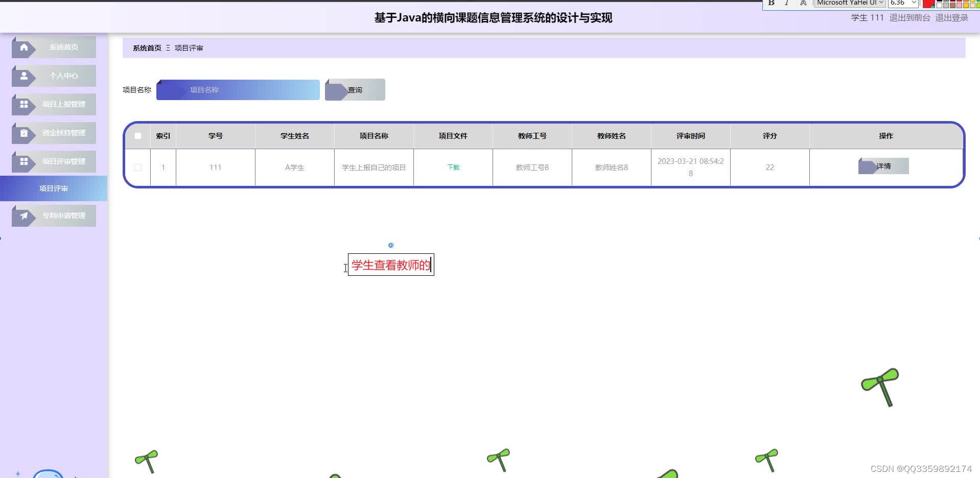
Task: Select the 项目评审 submenu item
Action: (54, 188)
